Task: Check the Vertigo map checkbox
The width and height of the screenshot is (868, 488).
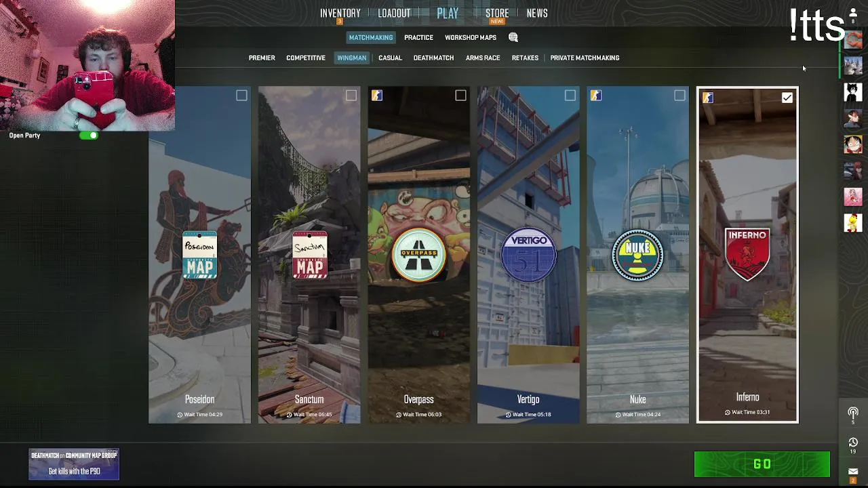Action: [570, 96]
